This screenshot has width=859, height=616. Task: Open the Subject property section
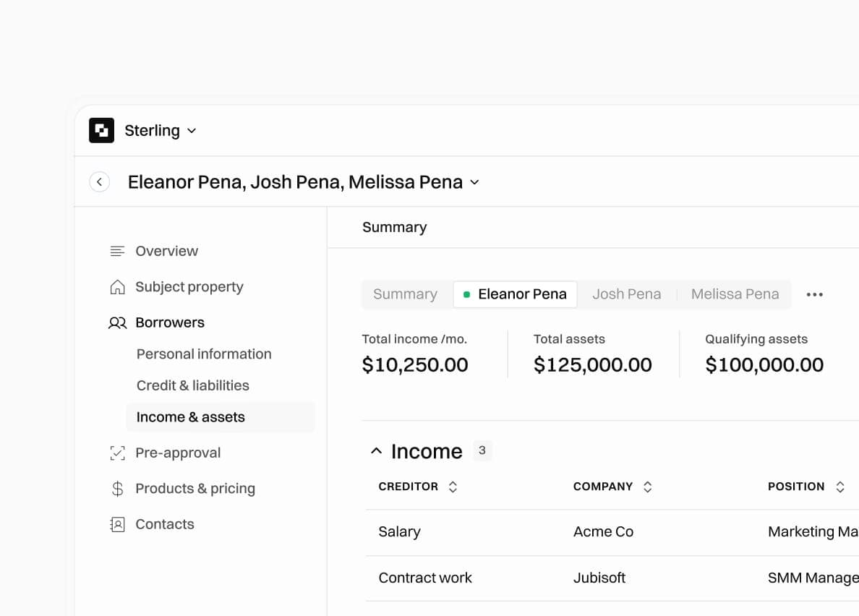pos(189,287)
